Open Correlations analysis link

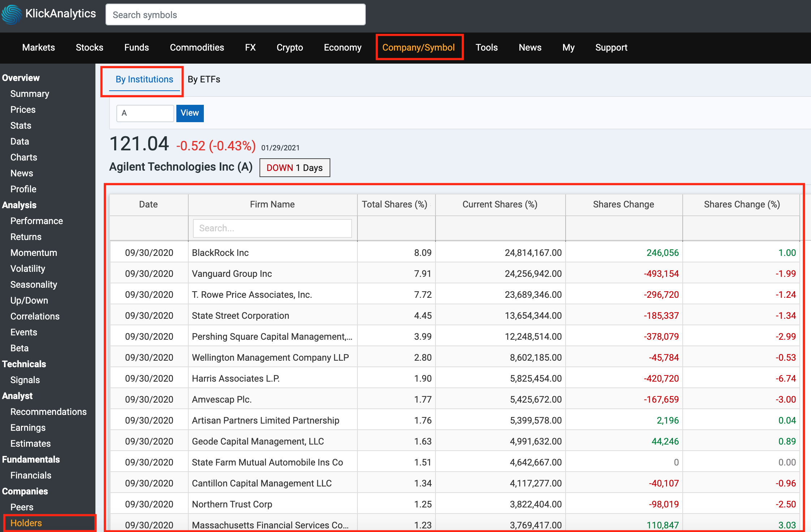pos(35,316)
